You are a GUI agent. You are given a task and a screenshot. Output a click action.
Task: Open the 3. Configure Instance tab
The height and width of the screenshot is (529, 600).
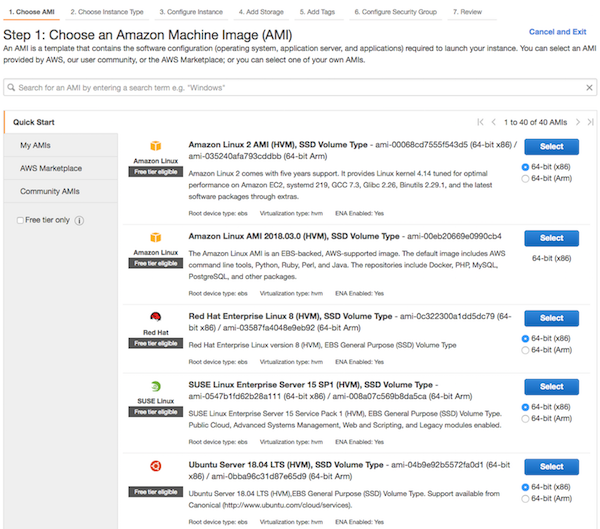click(191, 12)
